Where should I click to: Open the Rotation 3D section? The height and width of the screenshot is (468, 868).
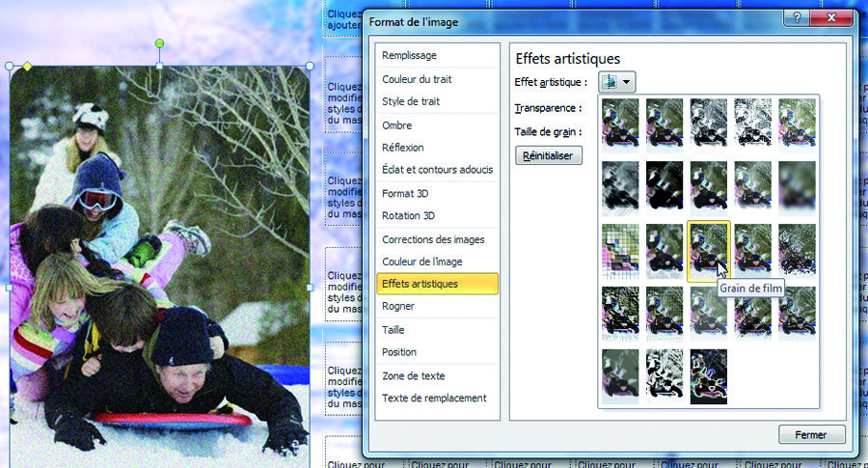click(x=437, y=215)
